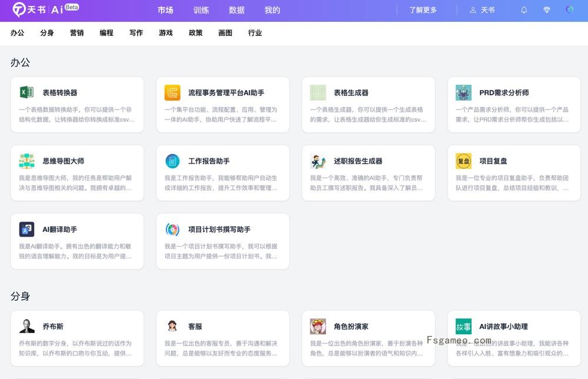
Task: Click the description text of 乔布斯
Action: point(75,348)
